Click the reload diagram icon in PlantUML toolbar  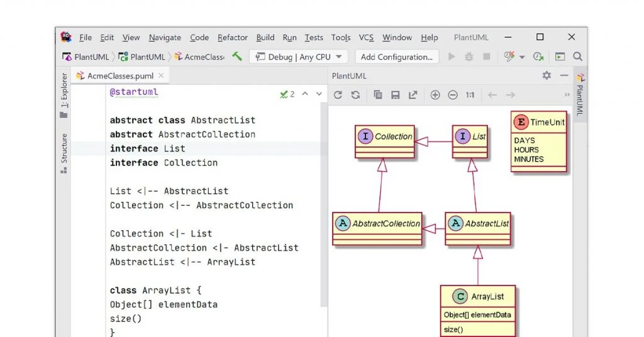(338, 95)
